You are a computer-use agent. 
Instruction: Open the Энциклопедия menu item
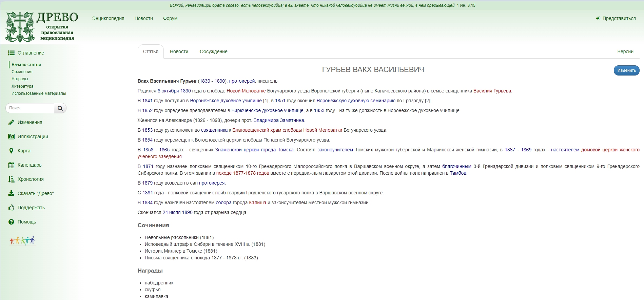click(x=108, y=18)
